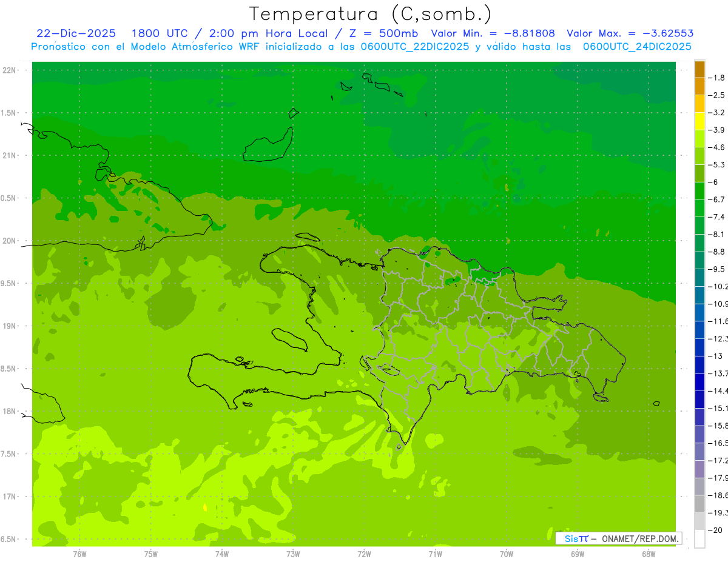Click 'Valor Min. = -8.81808' text
Screen dimensions: 728x562
(493, 33)
